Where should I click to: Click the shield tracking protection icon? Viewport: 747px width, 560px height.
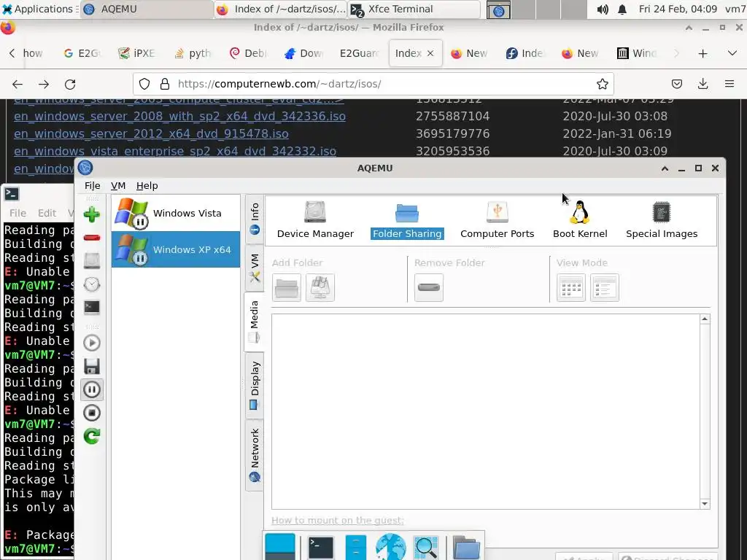(144, 85)
